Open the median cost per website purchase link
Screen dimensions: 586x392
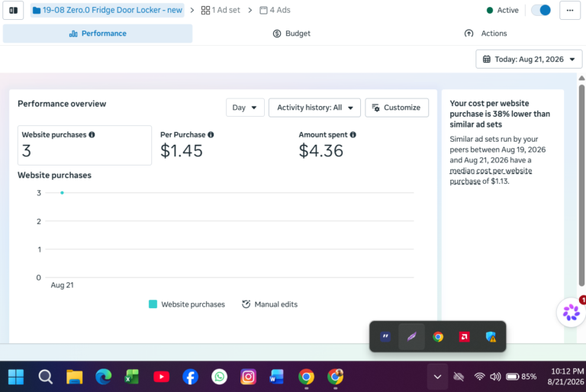coord(491,175)
